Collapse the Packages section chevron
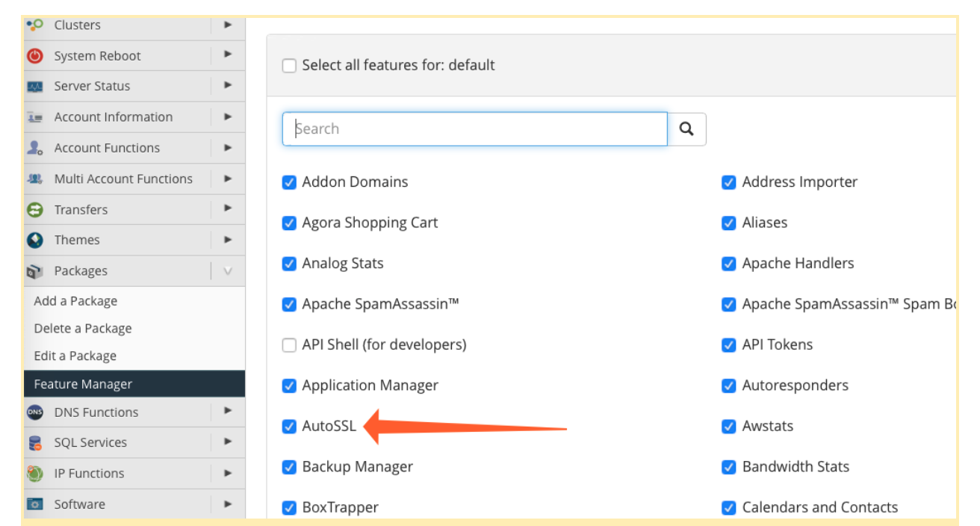 (228, 271)
